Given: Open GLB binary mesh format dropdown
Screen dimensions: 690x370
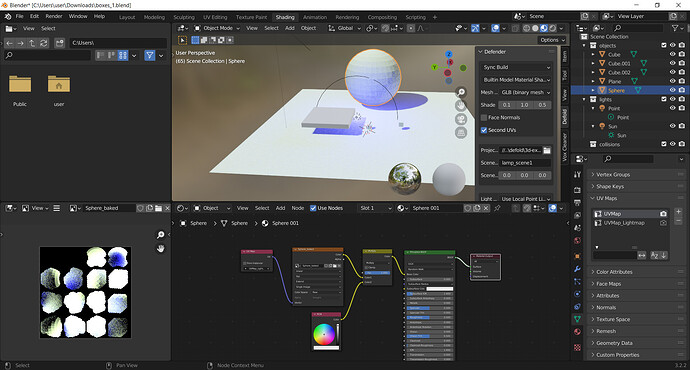Looking at the screenshot, I should click(x=525, y=92).
